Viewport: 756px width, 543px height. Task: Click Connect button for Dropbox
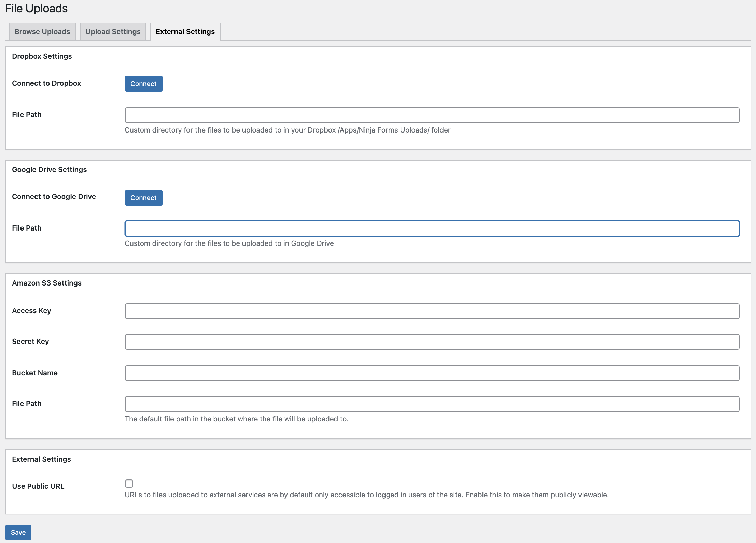(x=143, y=84)
